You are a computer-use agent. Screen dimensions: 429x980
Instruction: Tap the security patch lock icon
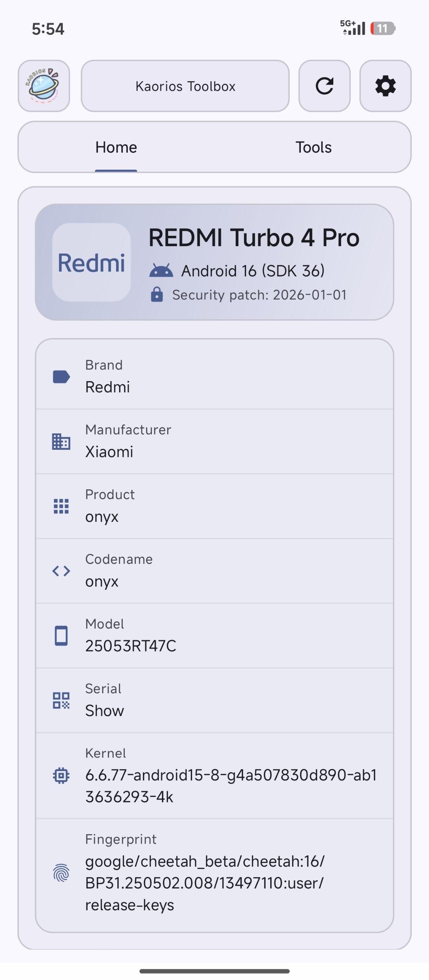click(157, 295)
